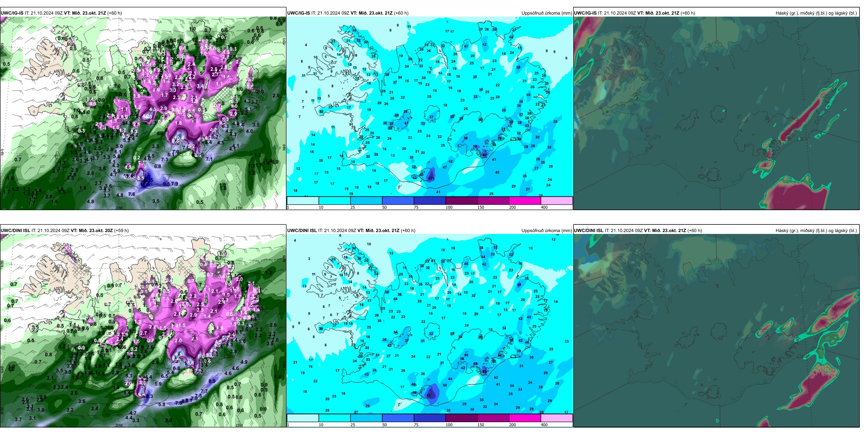Click the blue 50–75 mm swatch in bottom legend
The image size is (868, 434).
click(x=398, y=418)
